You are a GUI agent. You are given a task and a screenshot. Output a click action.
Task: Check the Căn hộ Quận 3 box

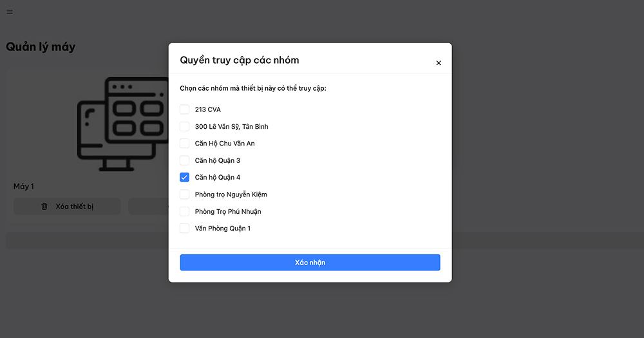click(x=184, y=160)
